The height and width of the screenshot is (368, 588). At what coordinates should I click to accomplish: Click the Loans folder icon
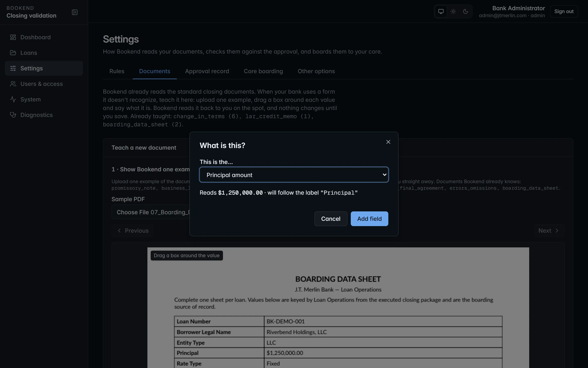point(13,53)
